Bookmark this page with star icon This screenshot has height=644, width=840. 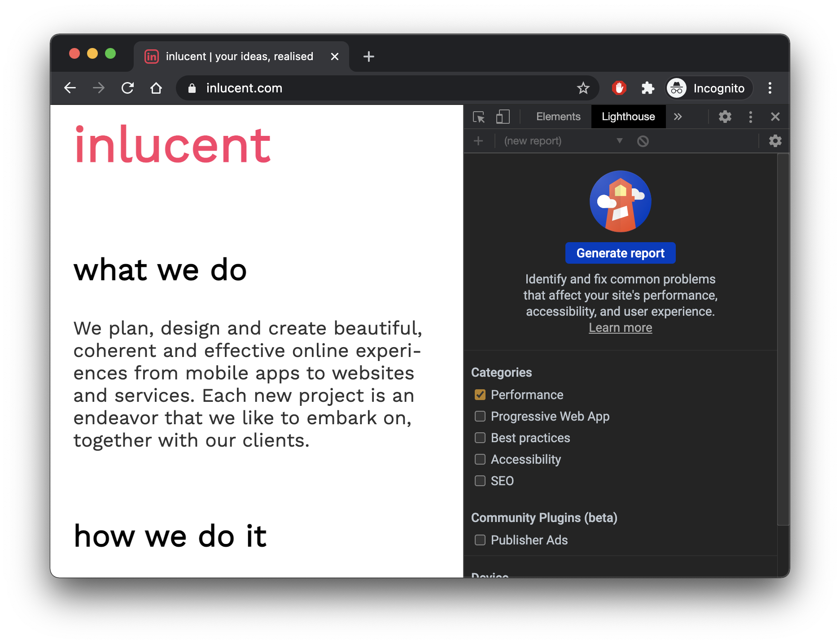pos(583,88)
